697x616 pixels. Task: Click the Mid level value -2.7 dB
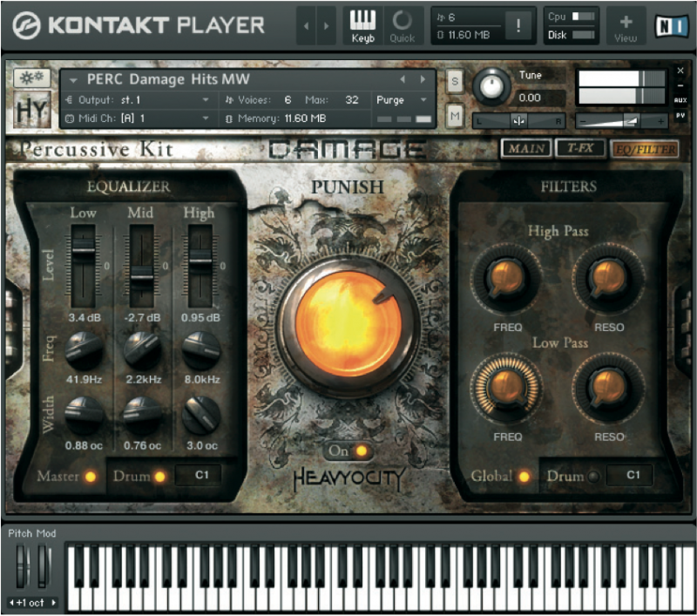pyautogui.click(x=142, y=318)
